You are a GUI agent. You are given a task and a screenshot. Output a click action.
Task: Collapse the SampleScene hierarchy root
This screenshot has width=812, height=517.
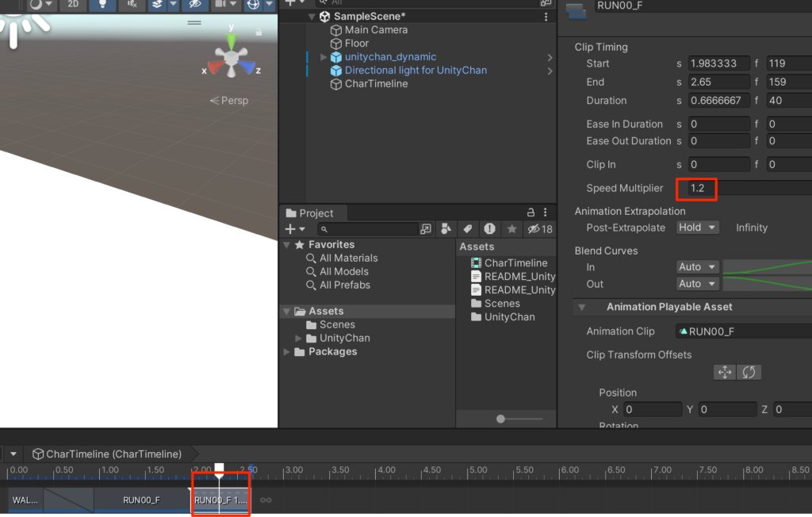(312, 17)
